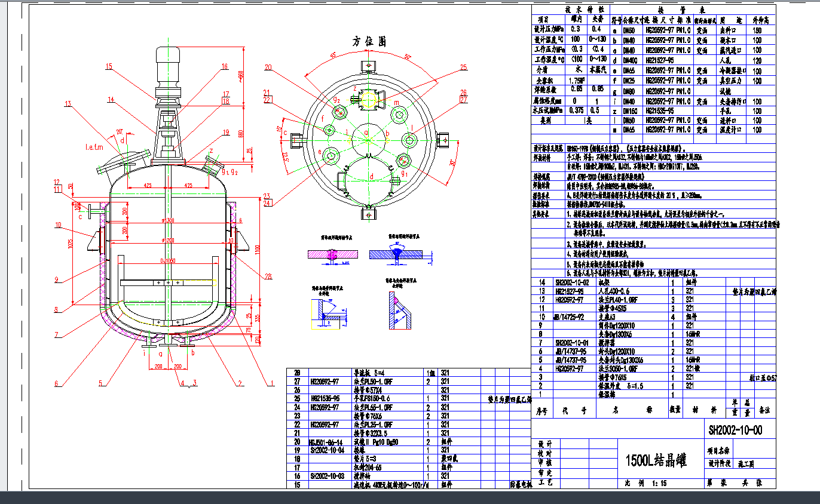Select part callout number 28

(x=268, y=276)
